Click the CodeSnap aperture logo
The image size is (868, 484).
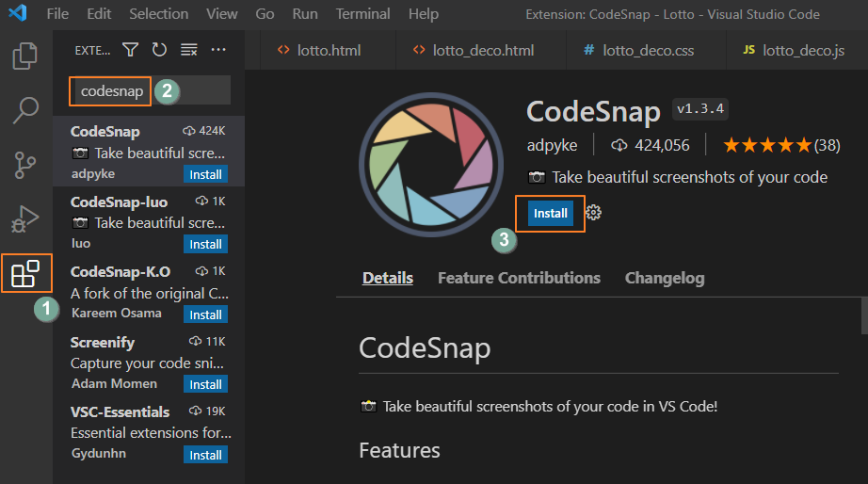pyautogui.click(x=431, y=165)
